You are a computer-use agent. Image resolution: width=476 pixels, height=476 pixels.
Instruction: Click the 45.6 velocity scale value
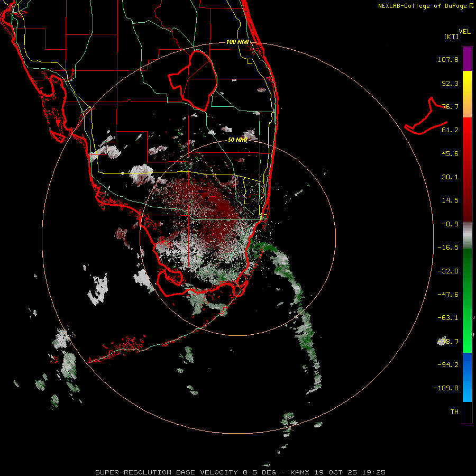[450, 153]
